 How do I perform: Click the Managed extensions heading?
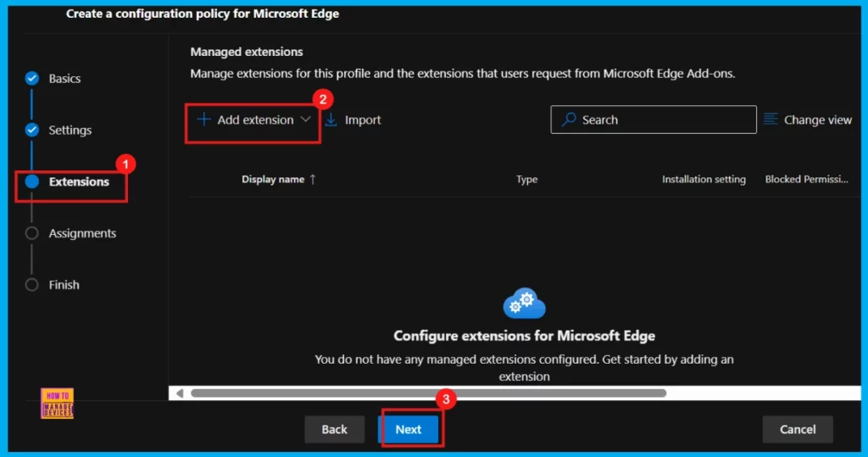247,52
